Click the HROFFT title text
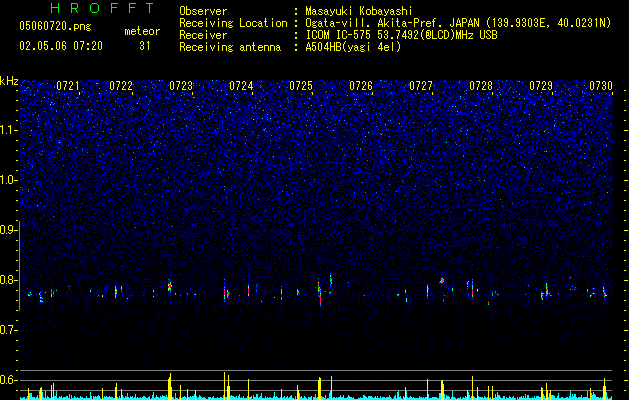Viewport: 629px width, 400px height. [x=103, y=8]
